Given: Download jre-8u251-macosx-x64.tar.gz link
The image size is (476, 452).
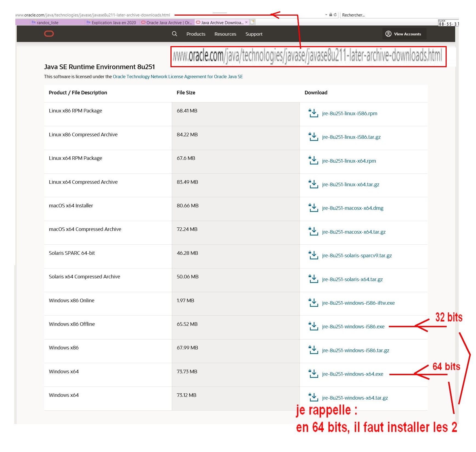Looking at the screenshot, I should [354, 232].
